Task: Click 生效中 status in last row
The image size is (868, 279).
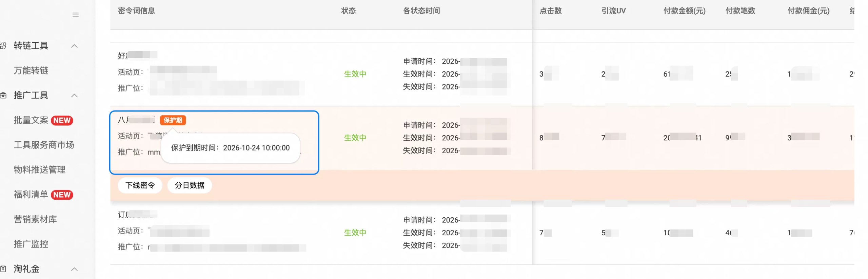Action: coord(355,233)
